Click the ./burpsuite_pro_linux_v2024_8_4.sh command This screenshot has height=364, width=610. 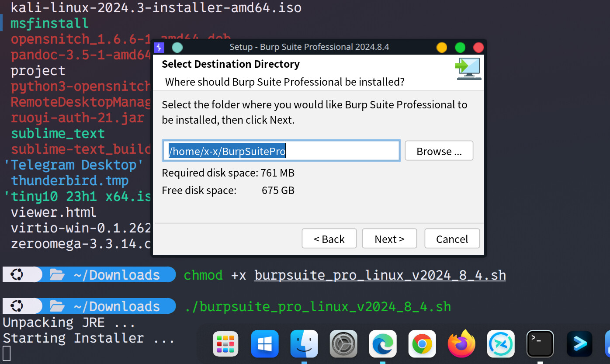318,307
